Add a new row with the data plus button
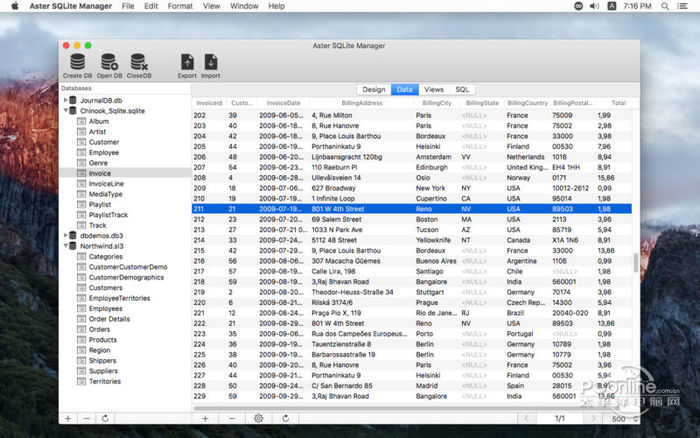Image resolution: width=700 pixels, height=438 pixels. tap(205, 418)
